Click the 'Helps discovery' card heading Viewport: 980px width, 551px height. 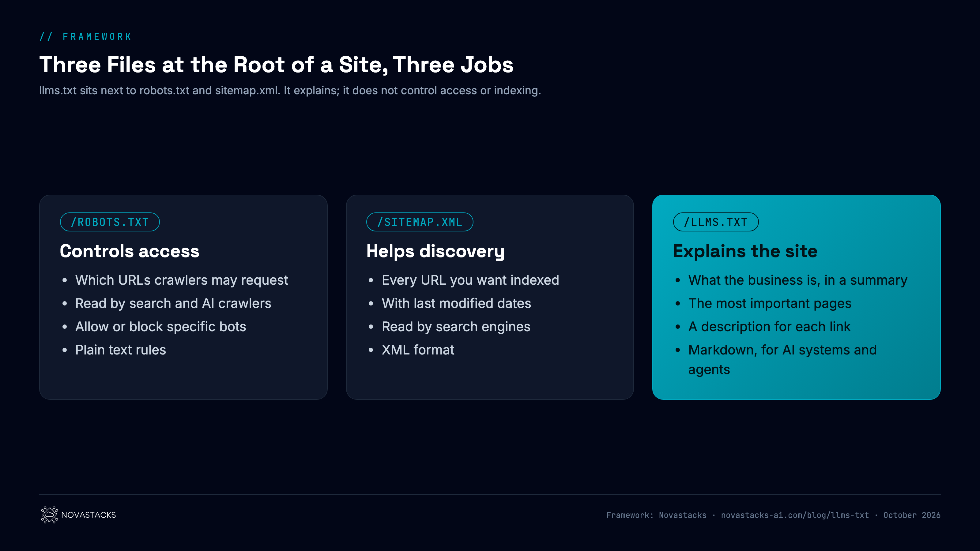pos(435,251)
